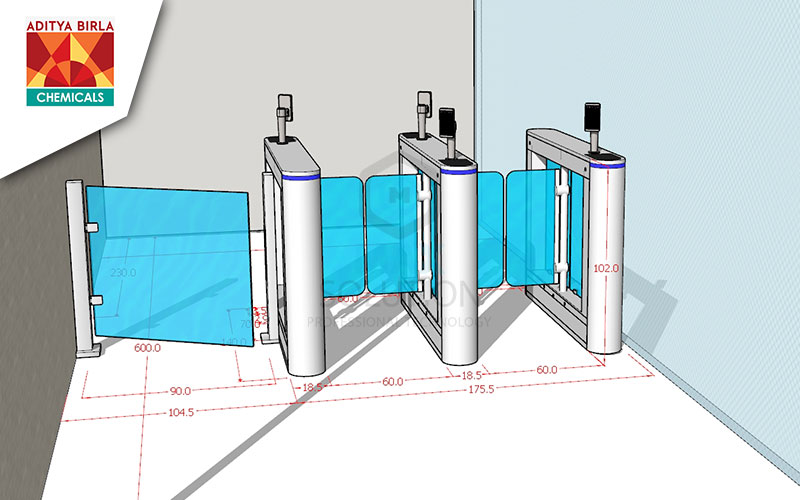The width and height of the screenshot is (800, 500).
Task: Click the translucent glass wall on right
Action: click(720, 200)
